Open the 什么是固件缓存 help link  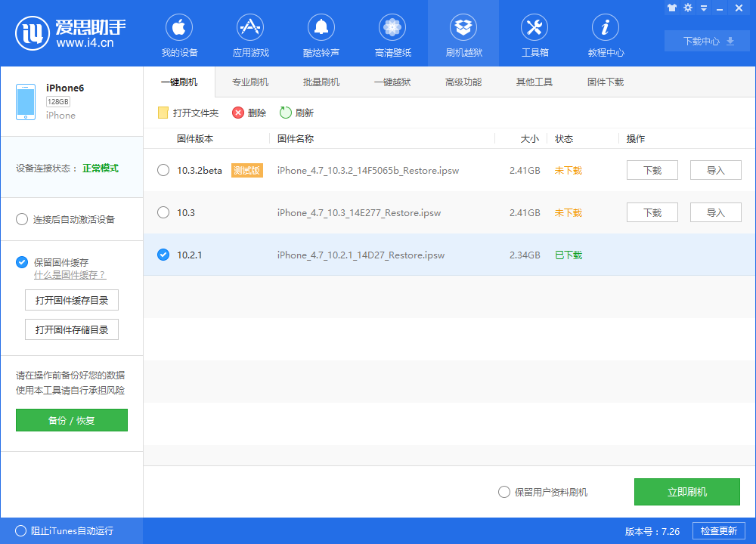coord(70,275)
